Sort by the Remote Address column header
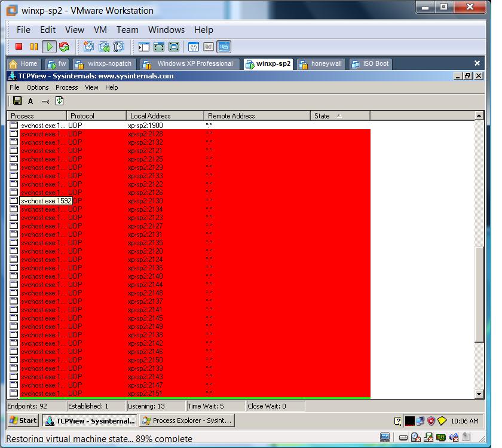This screenshot has height=448, width=502. point(257,115)
